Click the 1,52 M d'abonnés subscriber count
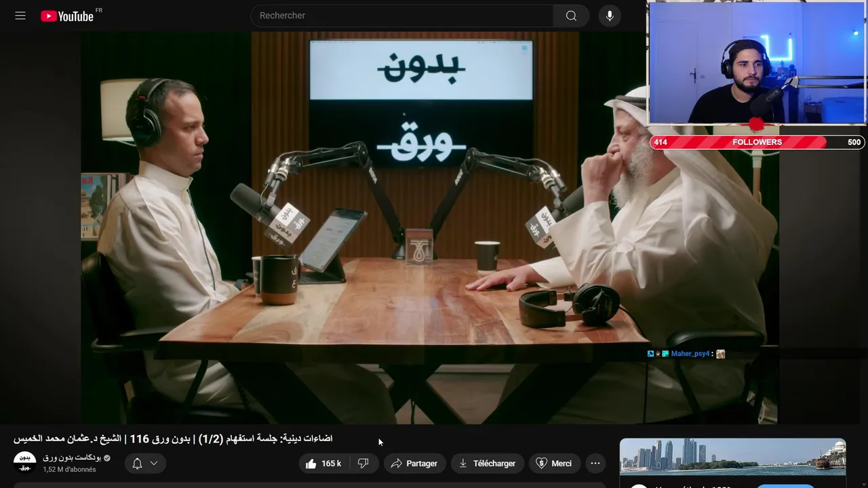Image resolution: width=868 pixels, height=488 pixels. pyautogui.click(x=69, y=470)
